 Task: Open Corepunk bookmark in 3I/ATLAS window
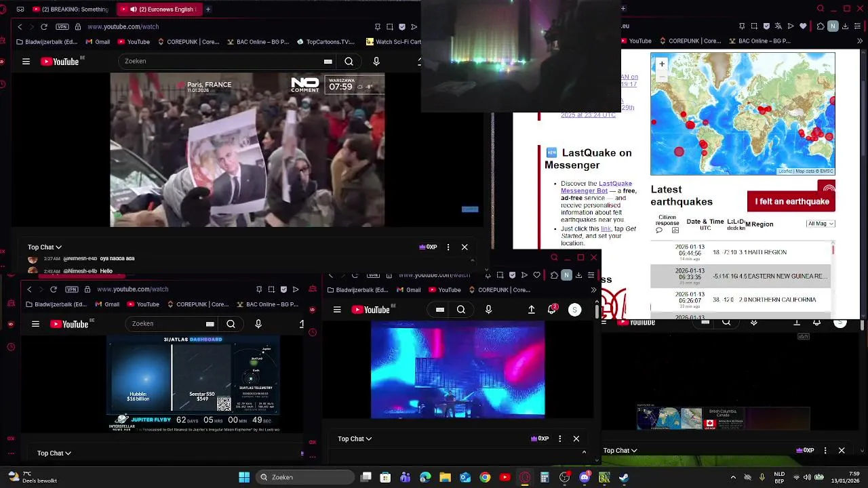(198, 304)
